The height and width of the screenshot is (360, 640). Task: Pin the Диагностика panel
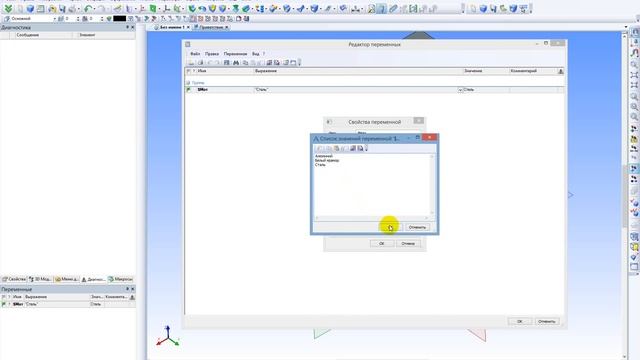click(127, 27)
